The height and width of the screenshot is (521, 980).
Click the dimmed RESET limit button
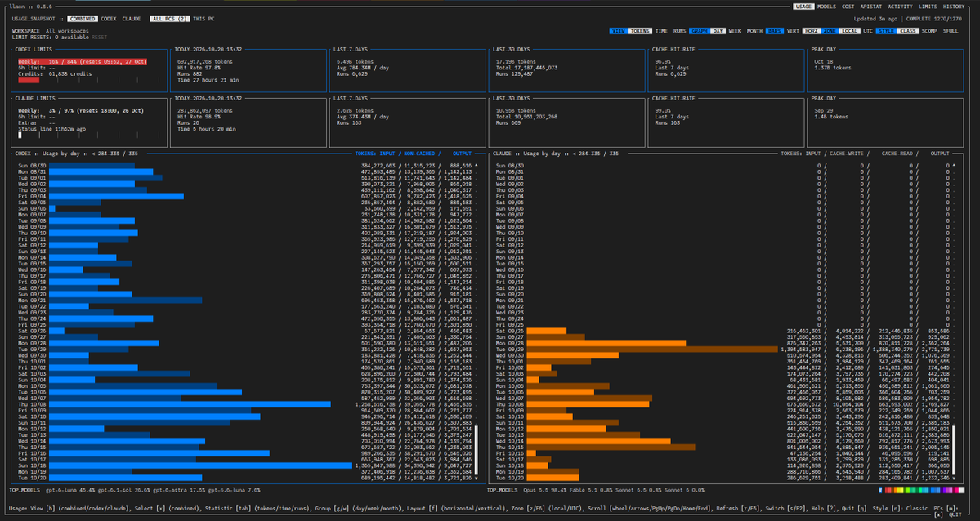pyautogui.click(x=100, y=38)
